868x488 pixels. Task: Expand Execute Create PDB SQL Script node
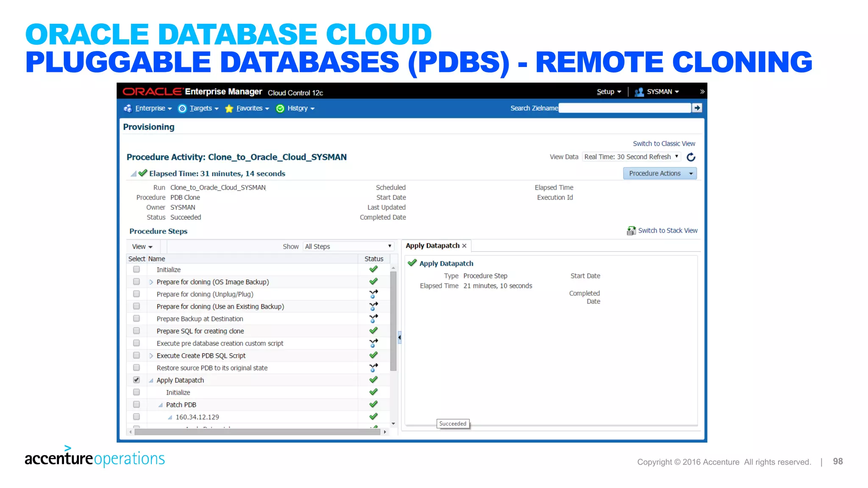151,356
